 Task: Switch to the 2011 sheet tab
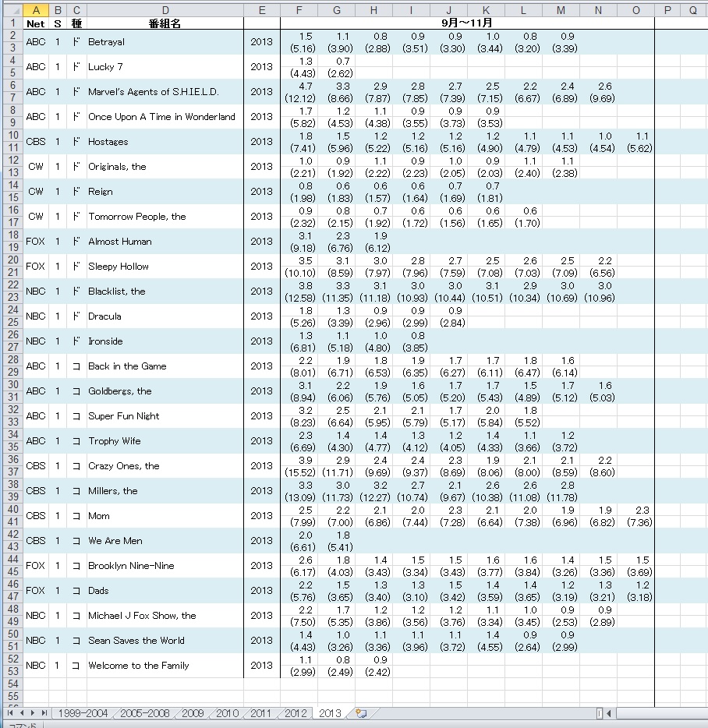(x=260, y=713)
